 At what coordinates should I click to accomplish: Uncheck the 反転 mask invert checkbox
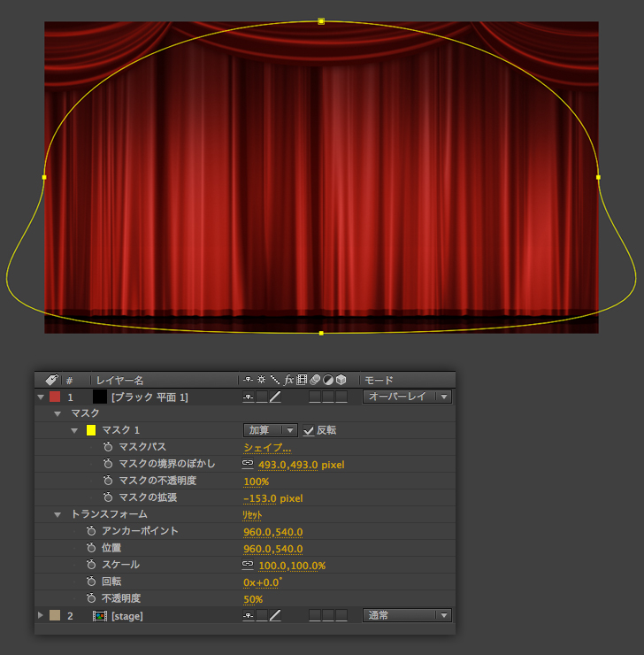click(308, 431)
